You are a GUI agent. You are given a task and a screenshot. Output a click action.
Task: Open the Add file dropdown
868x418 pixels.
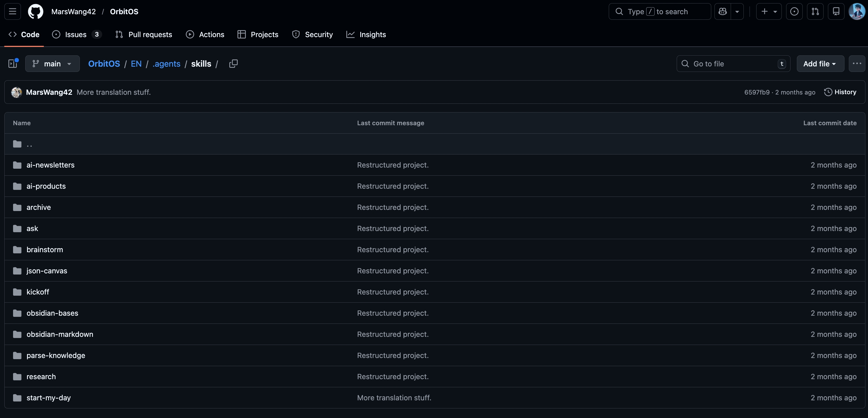820,63
